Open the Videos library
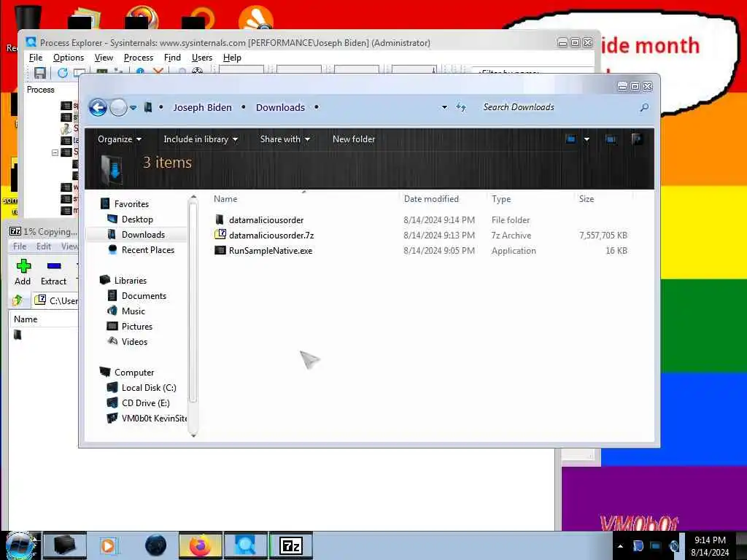747x560 pixels. tap(134, 341)
